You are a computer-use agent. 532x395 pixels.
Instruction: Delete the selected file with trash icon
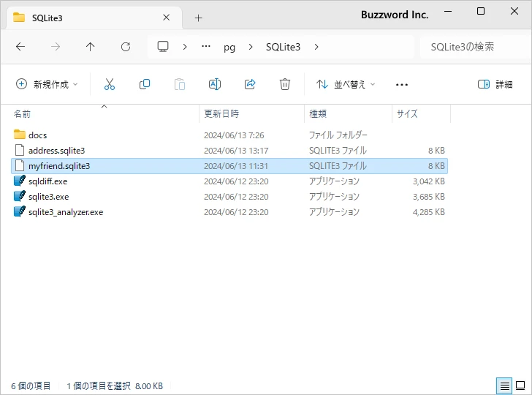coord(285,84)
